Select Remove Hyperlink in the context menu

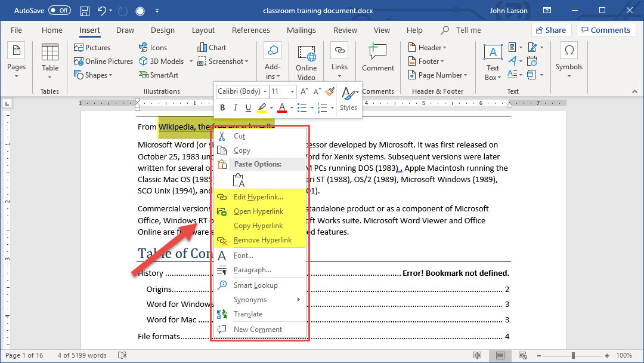[262, 240]
